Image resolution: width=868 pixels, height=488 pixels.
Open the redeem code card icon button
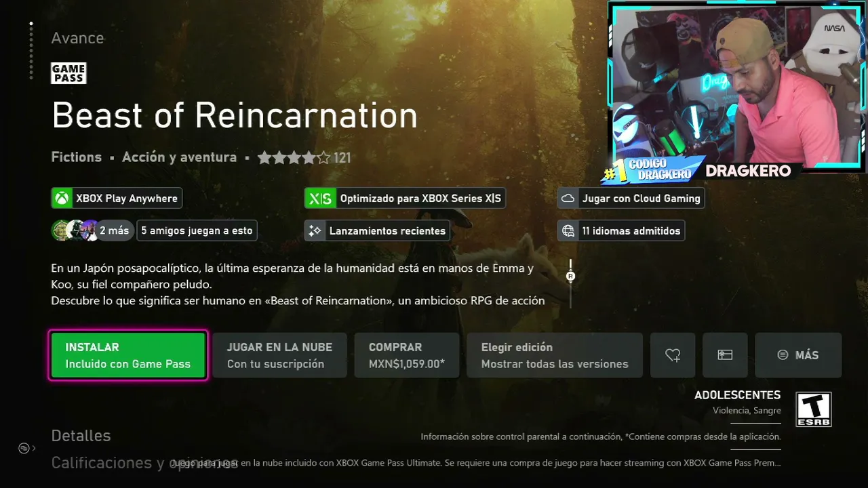pos(725,355)
